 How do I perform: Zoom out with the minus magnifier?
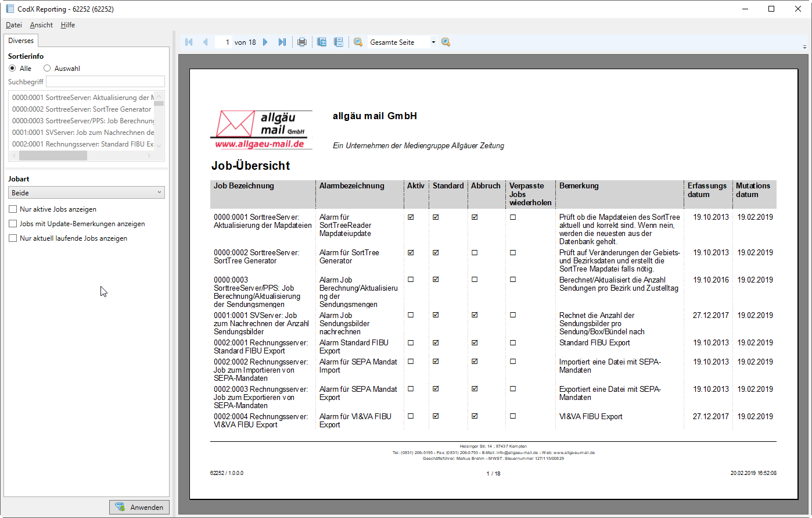pyautogui.click(x=358, y=42)
